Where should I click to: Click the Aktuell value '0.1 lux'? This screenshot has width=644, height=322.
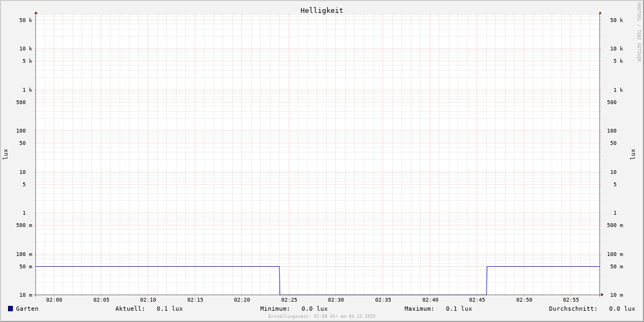[x=170, y=309]
